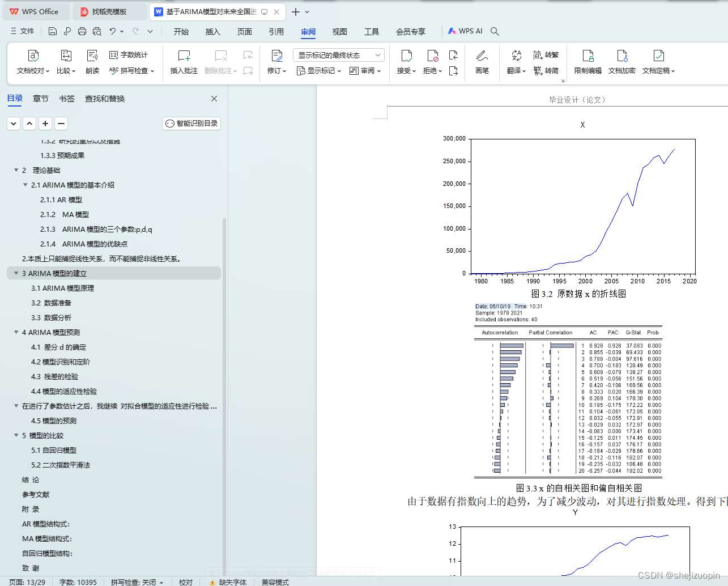Screen dimensions: 728x586
Task: Switch to the 引用 ribbon tab
Action: pos(276,32)
